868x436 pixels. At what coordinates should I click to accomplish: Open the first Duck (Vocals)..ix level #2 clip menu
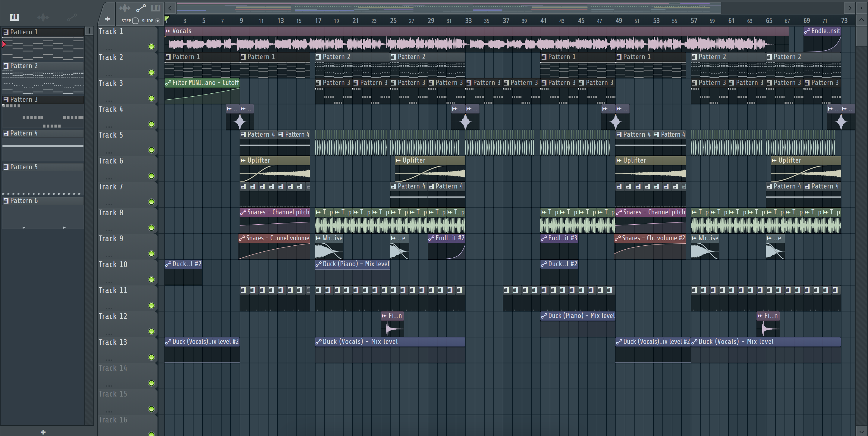pos(168,342)
